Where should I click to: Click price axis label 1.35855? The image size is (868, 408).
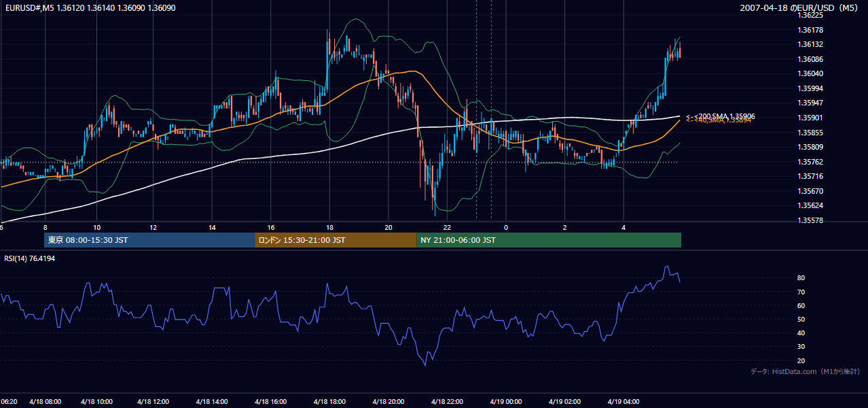pyautogui.click(x=810, y=133)
